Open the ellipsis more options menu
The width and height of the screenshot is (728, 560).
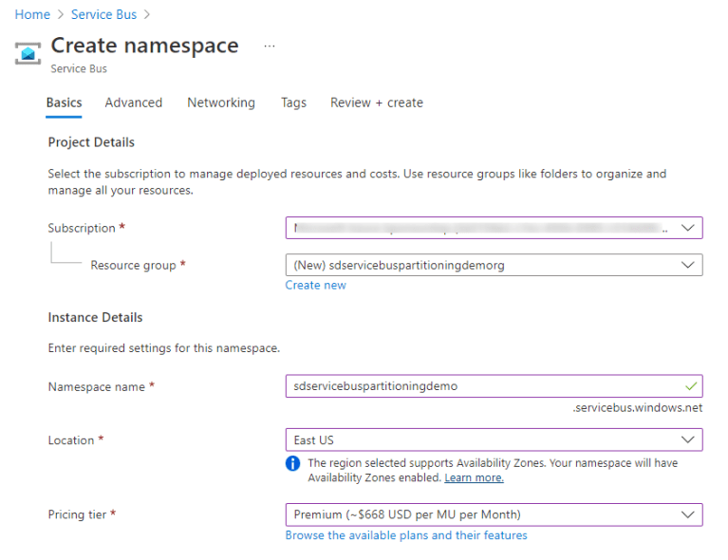pos(270,46)
